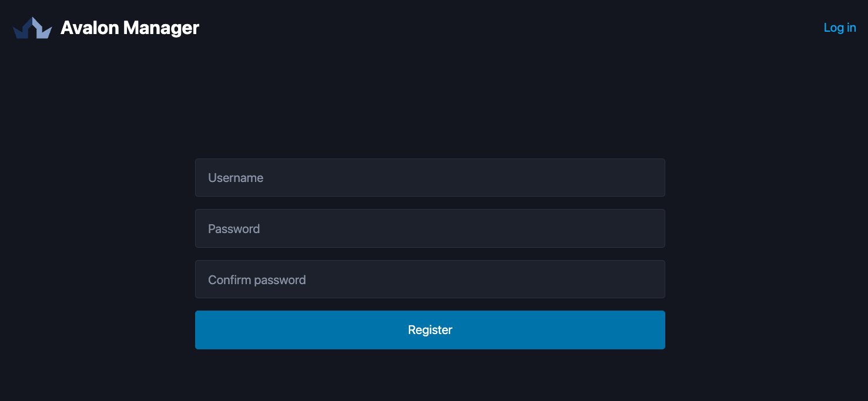Click the Avalon Manager title text
This screenshot has width=868, height=401.
pyautogui.click(x=130, y=28)
